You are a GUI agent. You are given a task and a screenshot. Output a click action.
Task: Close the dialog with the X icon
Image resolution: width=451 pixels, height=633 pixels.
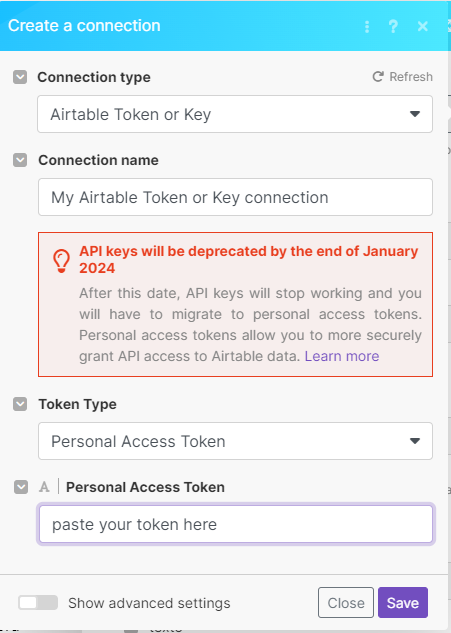click(x=423, y=27)
